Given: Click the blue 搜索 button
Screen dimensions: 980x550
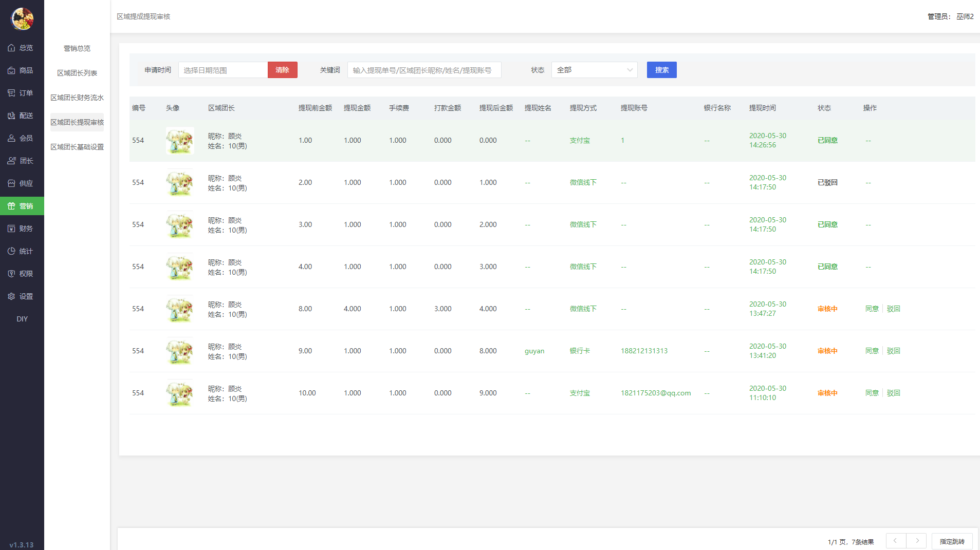Looking at the screenshot, I should point(661,70).
